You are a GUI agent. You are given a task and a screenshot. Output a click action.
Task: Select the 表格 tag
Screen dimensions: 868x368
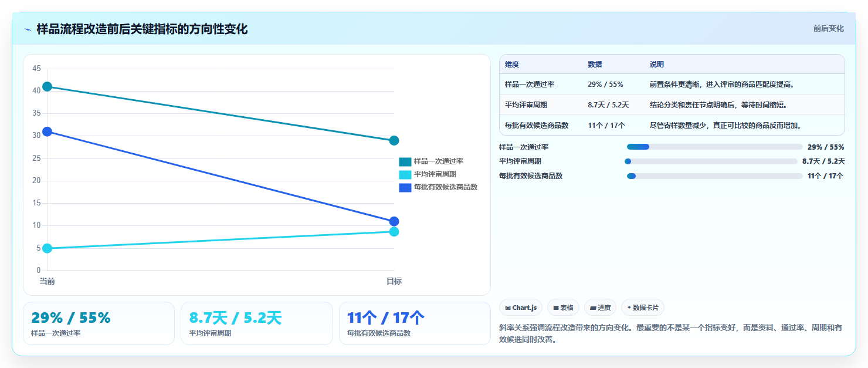click(563, 308)
